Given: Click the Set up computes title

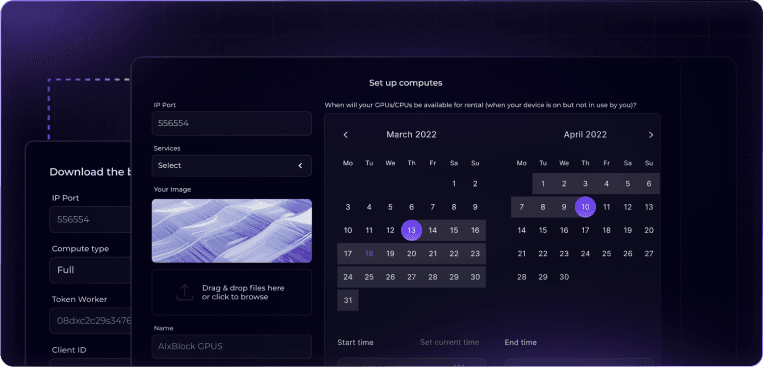Looking at the screenshot, I should pyautogui.click(x=405, y=83).
